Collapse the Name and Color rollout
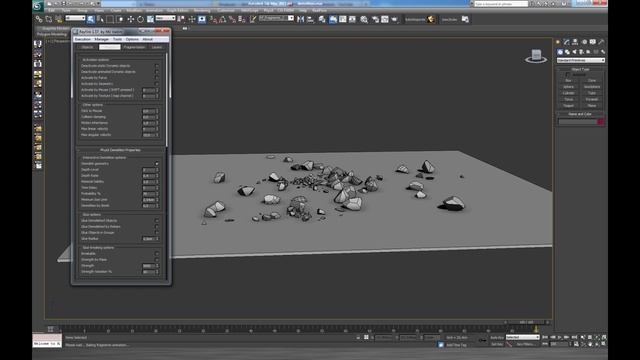Screen dimensions: 640x360 (580, 114)
